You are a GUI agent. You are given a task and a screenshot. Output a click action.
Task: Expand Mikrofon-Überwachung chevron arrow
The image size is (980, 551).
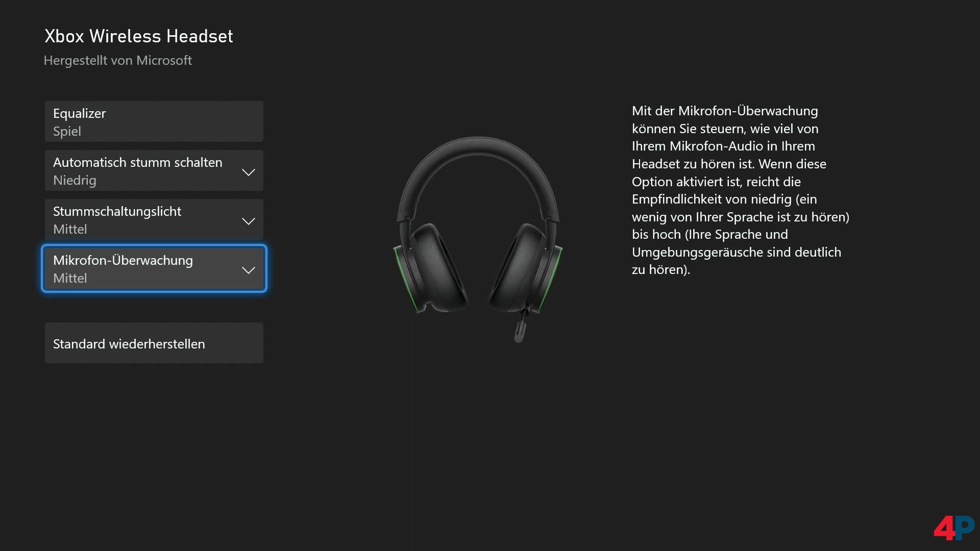tap(248, 270)
